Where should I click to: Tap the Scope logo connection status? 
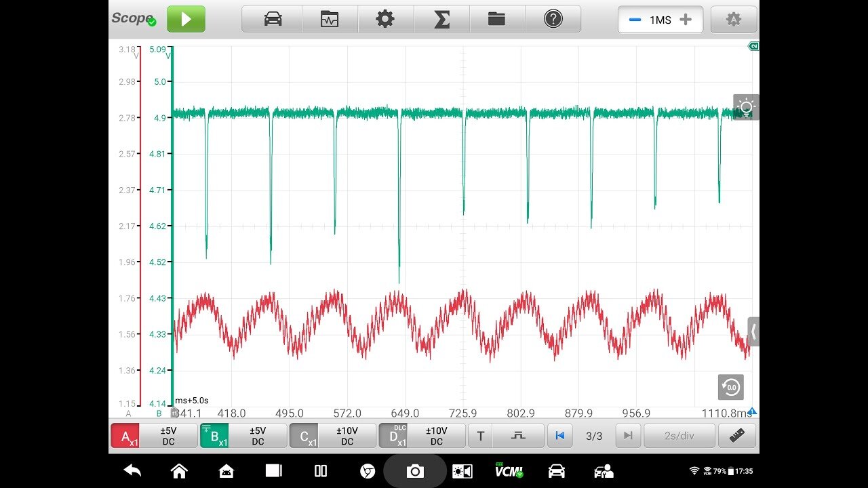(x=134, y=19)
